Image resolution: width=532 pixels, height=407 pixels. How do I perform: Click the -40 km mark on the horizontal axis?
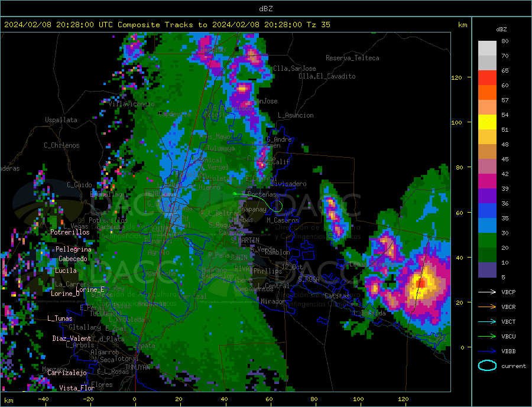pos(43,399)
